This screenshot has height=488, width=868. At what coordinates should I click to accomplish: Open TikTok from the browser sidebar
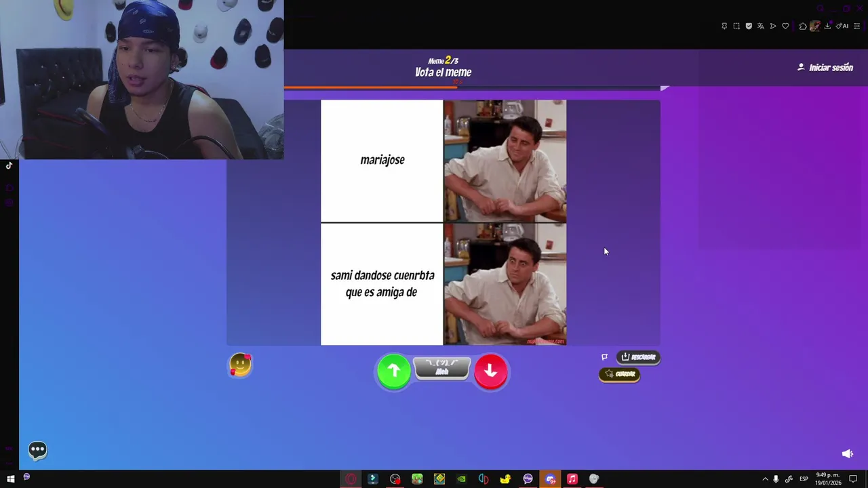tap(9, 165)
